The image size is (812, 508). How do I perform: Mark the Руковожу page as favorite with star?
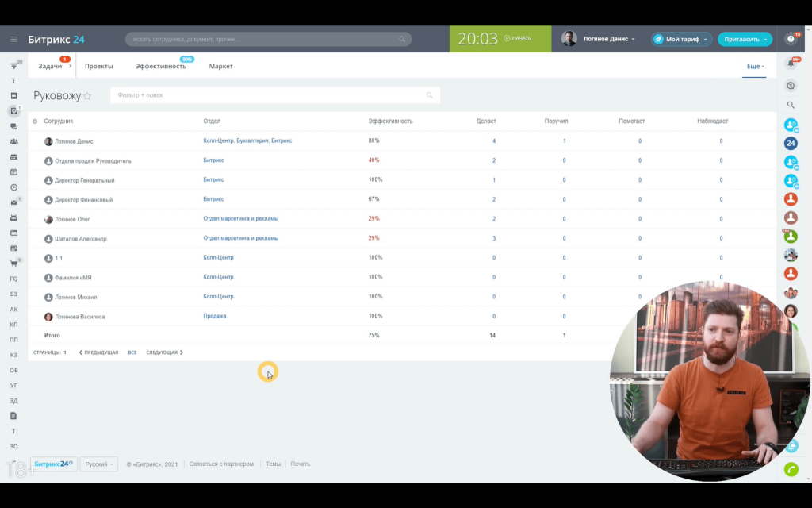pos(87,96)
